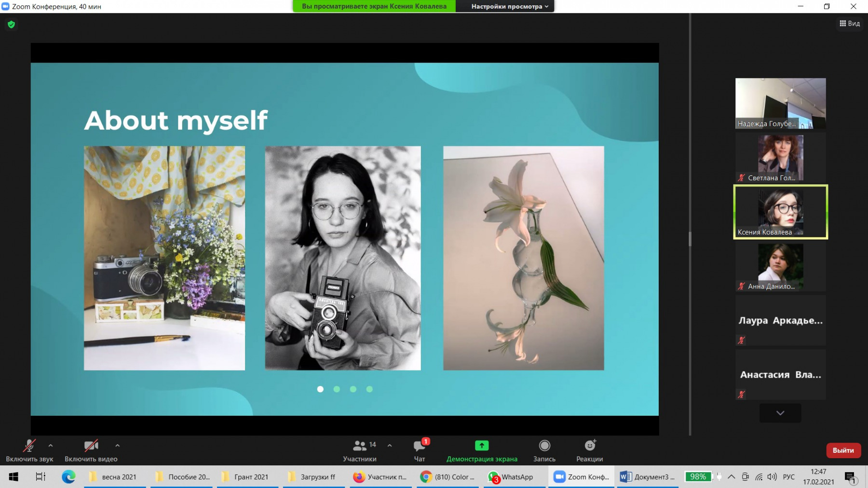Start screen sharing with the green icon

coord(481,446)
